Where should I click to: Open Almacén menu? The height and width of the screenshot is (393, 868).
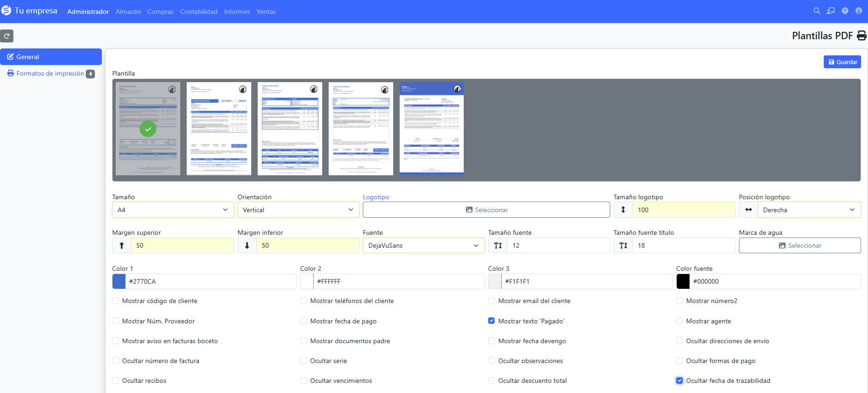128,12
